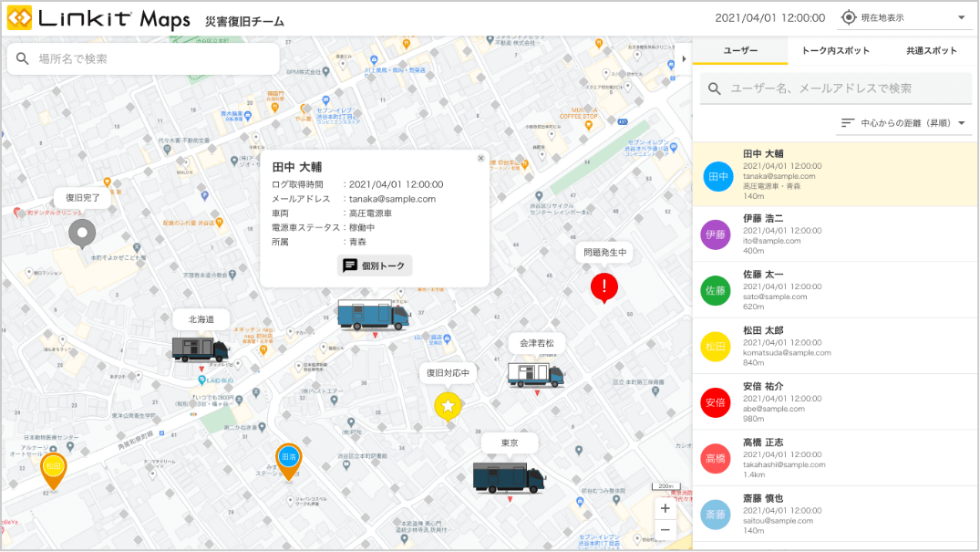Select the red 問題発生中 alert marker

(603, 287)
